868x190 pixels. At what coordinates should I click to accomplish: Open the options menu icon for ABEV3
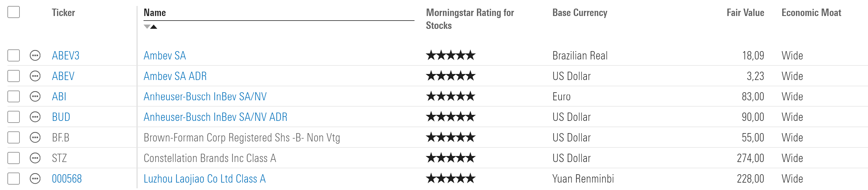pyautogui.click(x=35, y=55)
